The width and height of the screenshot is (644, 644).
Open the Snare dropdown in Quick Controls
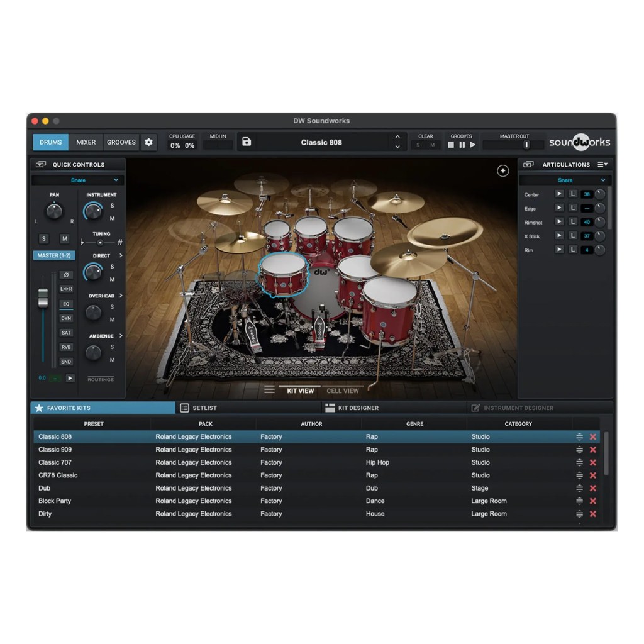(x=78, y=180)
